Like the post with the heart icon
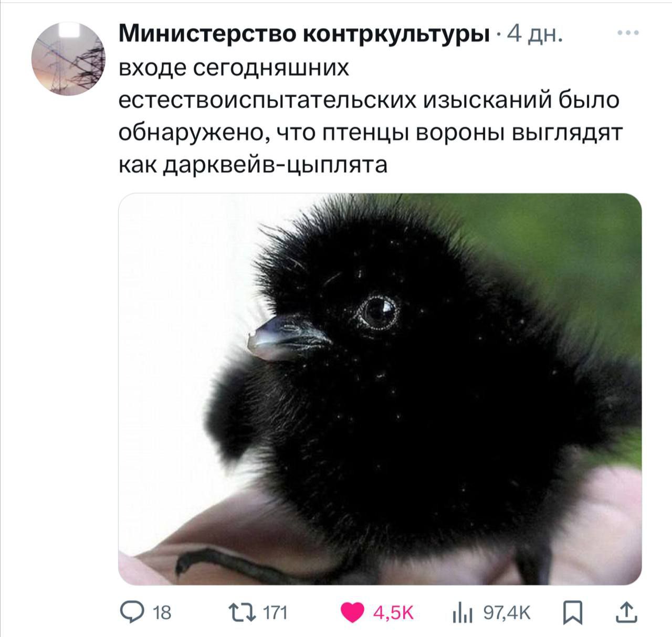The height and width of the screenshot is (637, 672). click(352, 612)
